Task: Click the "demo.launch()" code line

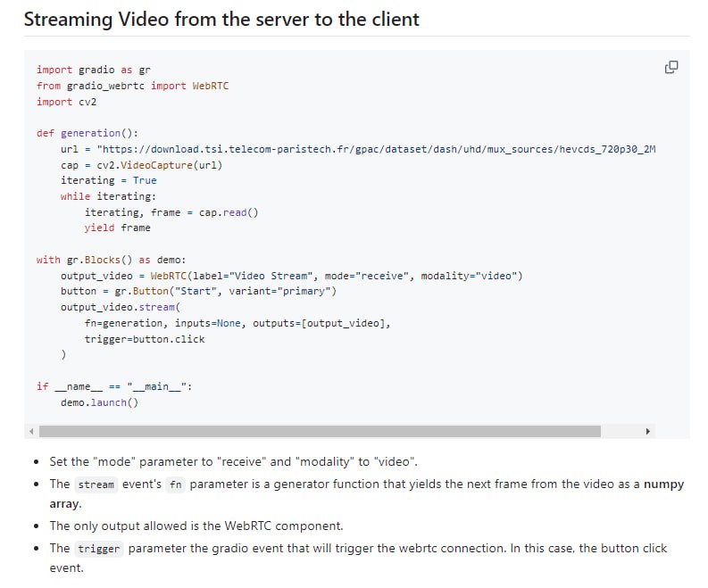Action: (x=100, y=402)
